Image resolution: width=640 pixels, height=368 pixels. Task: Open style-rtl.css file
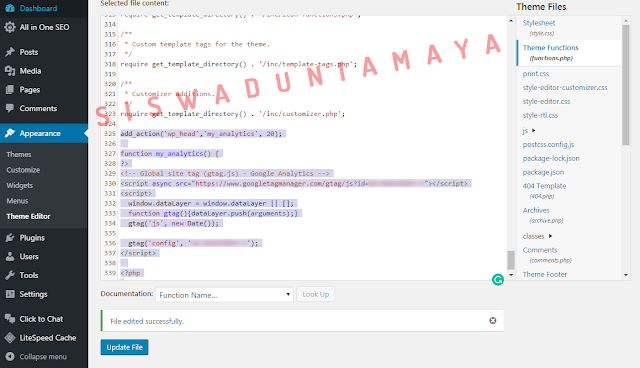[540, 115]
